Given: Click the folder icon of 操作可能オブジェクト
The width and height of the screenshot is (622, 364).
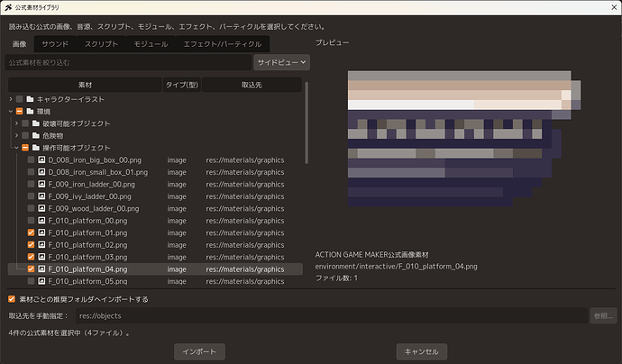Looking at the screenshot, I should click(36, 148).
